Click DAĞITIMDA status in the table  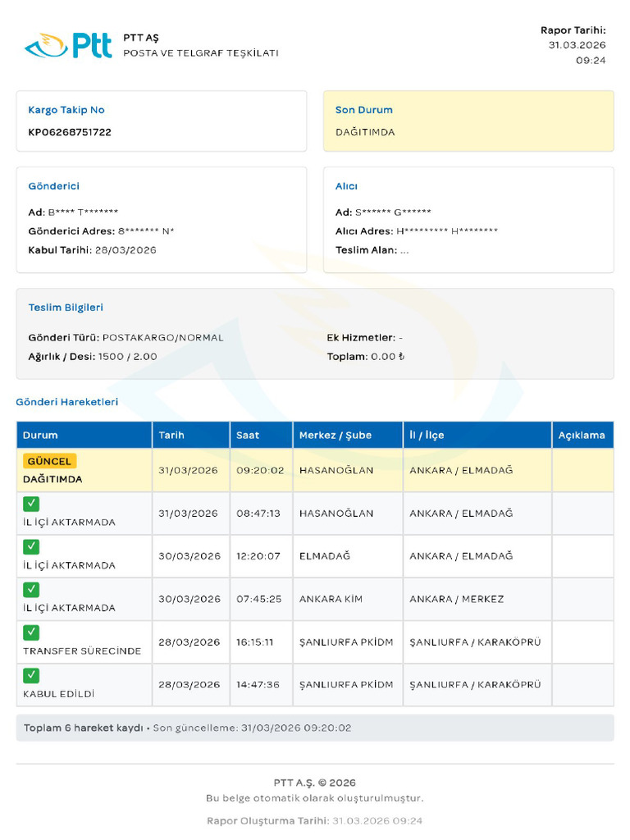click(52, 479)
